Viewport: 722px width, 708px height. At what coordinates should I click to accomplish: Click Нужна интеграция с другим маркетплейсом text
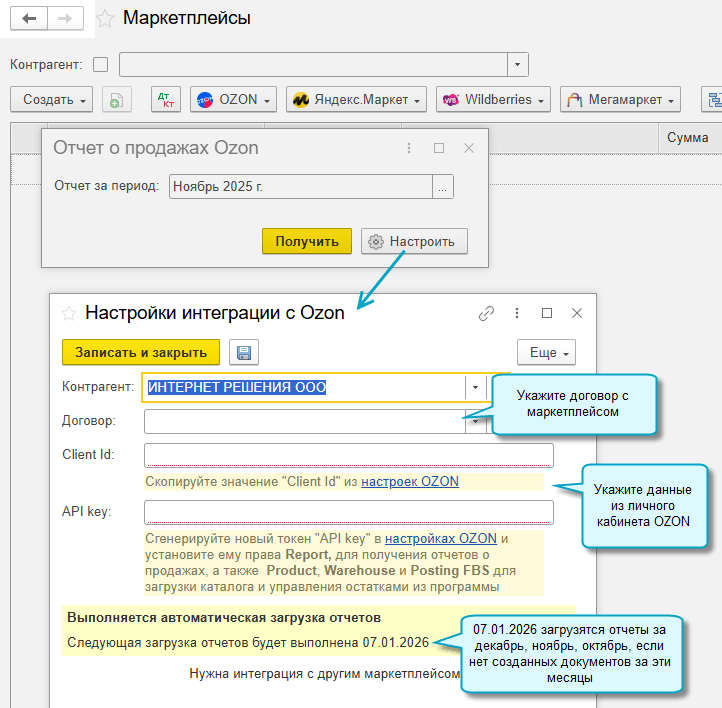tap(325, 674)
